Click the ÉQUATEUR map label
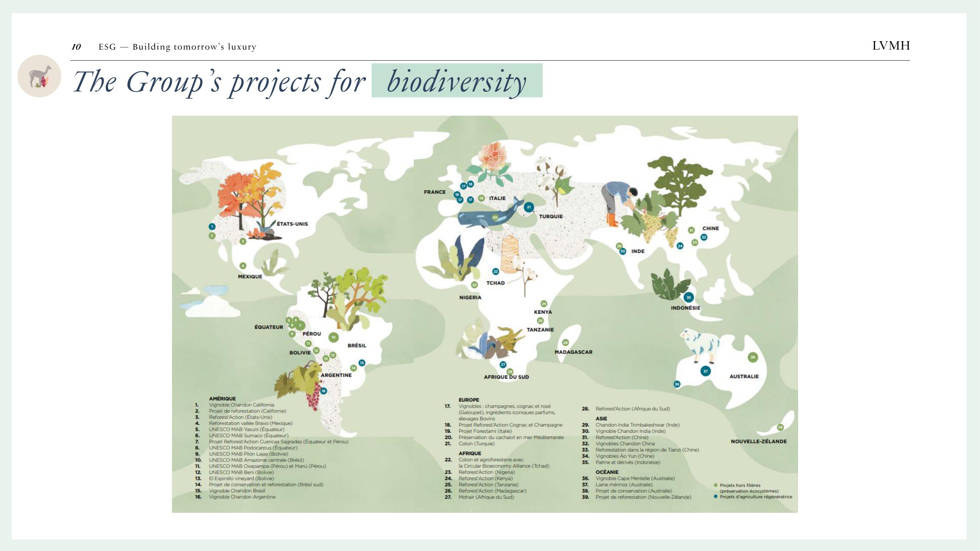Screen dimensions: 980x551 [269, 327]
